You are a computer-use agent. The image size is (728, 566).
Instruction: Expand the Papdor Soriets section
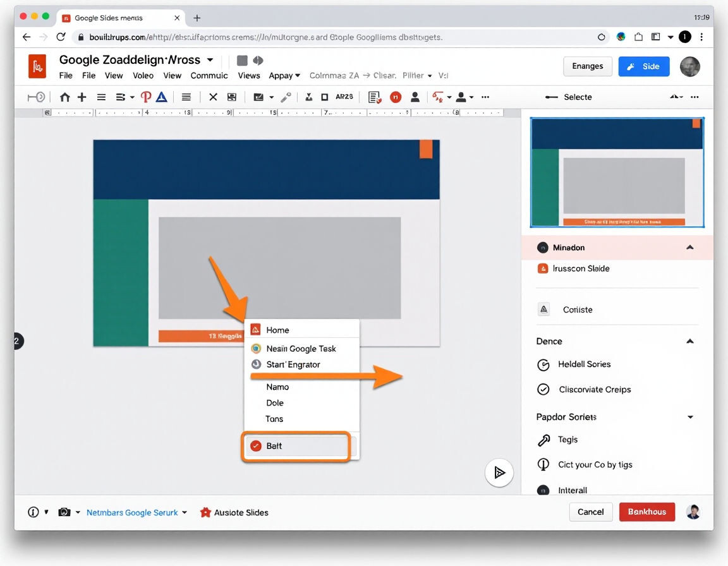(690, 417)
